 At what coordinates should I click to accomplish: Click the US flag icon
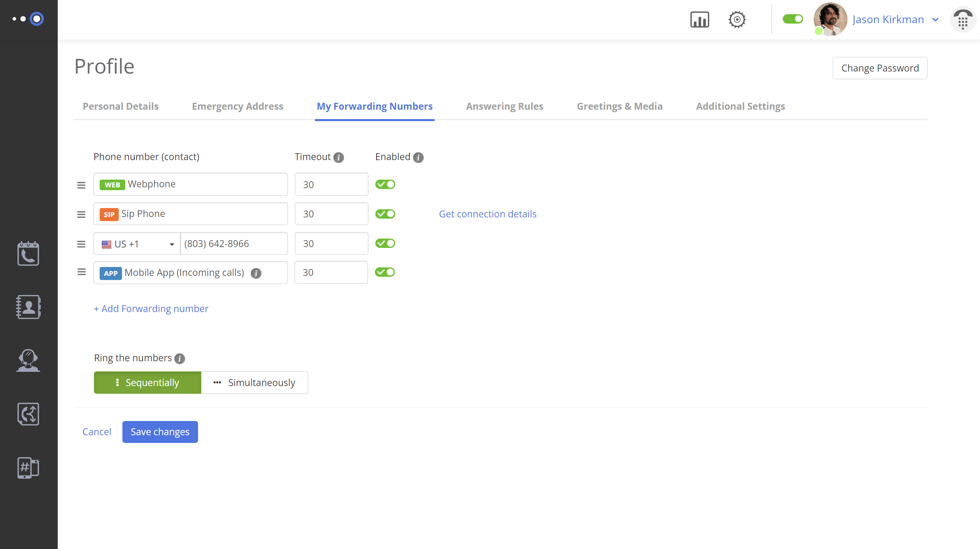point(107,244)
